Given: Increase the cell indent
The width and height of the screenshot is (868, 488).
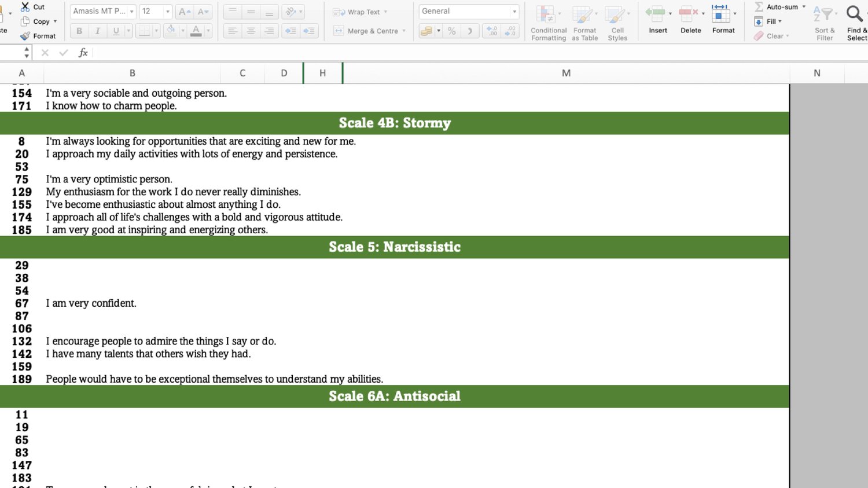Looking at the screenshot, I should click(x=310, y=31).
